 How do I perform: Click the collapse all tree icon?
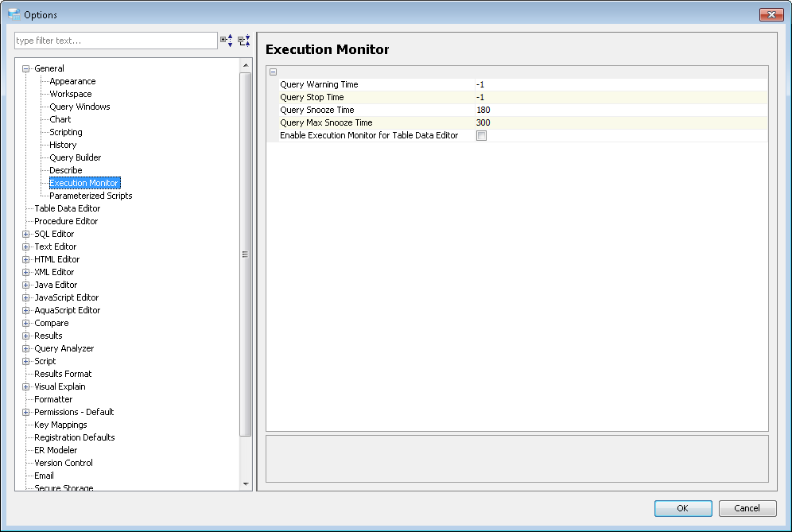tap(244, 41)
